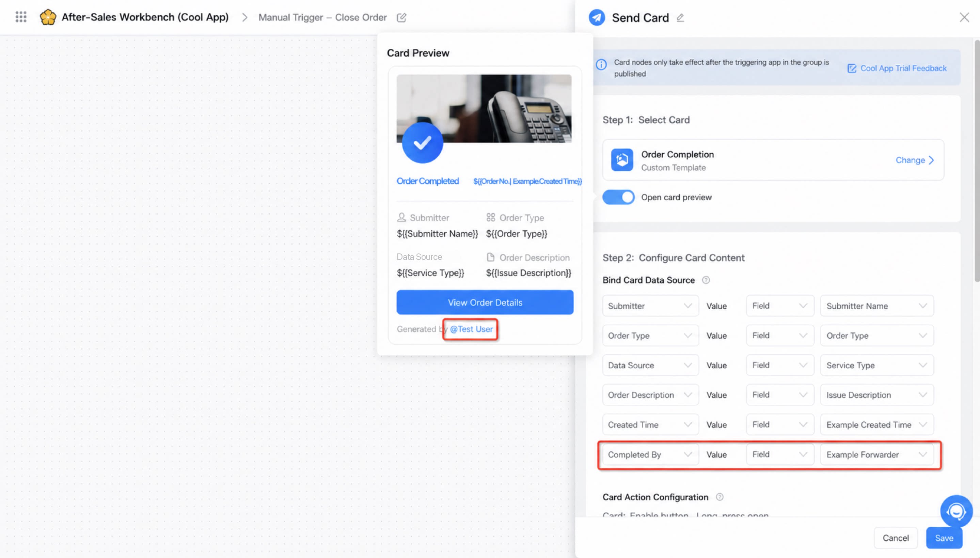Open Field type dropdown in Submitter row
The image size is (980, 558).
point(780,306)
